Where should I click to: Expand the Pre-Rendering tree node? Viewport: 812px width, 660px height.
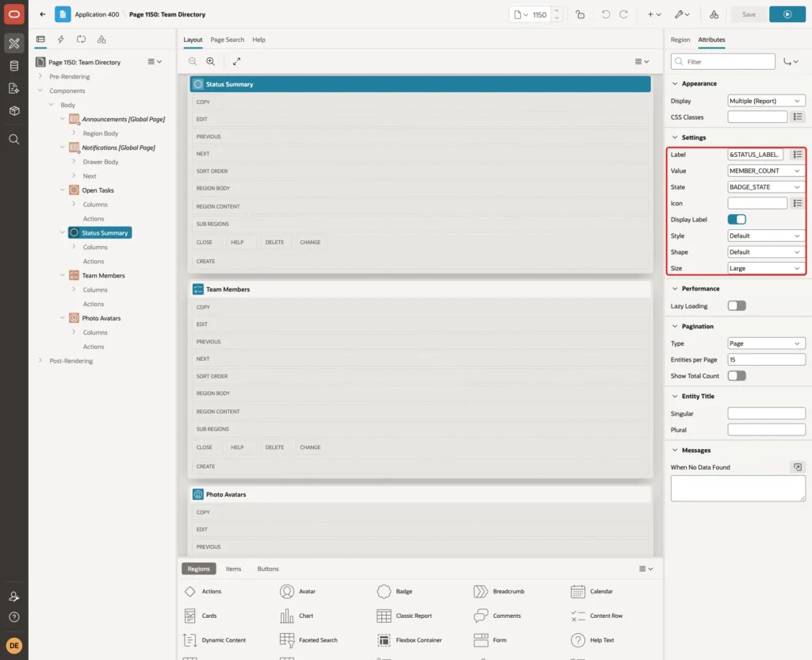(40, 76)
